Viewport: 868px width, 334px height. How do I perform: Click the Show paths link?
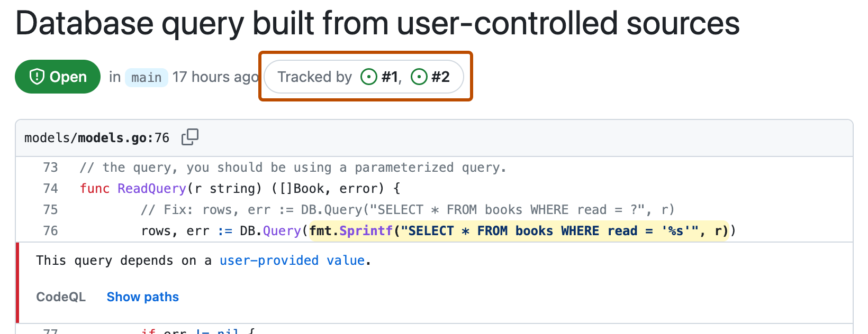click(142, 296)
